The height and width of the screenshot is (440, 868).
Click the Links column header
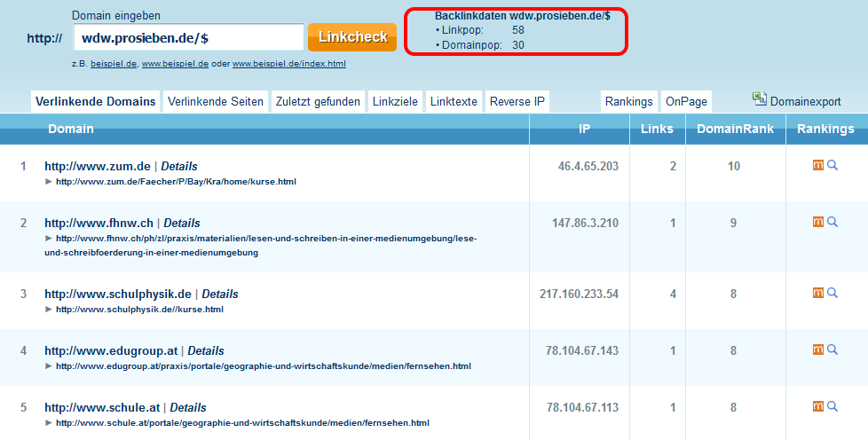[x=657, y=129]
